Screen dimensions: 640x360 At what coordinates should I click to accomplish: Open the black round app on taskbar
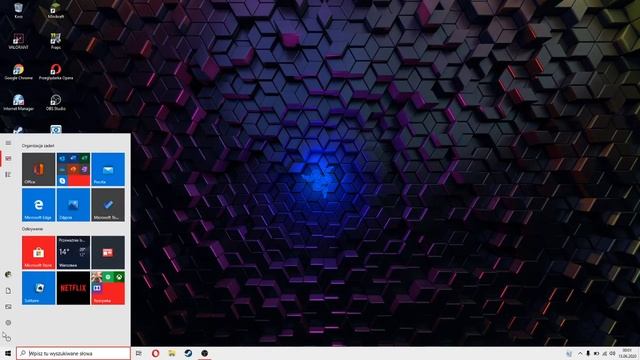[x=204, y=353]
